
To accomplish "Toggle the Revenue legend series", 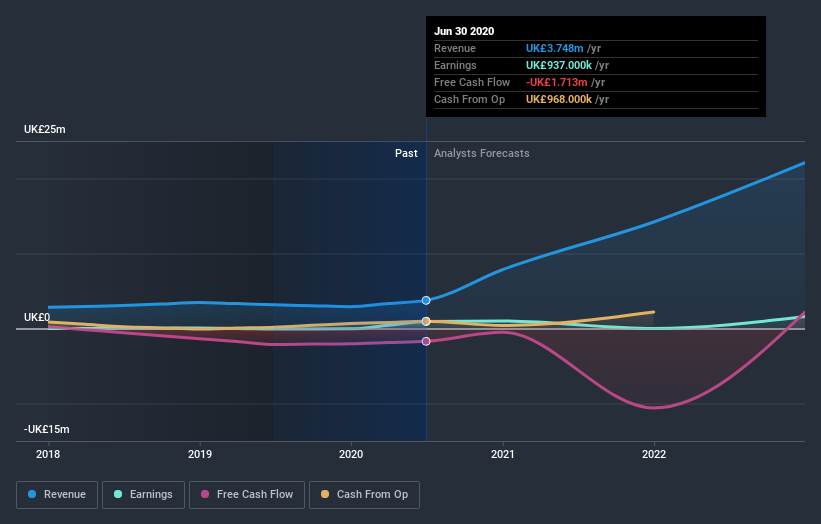I will click(x=57, y=495).
